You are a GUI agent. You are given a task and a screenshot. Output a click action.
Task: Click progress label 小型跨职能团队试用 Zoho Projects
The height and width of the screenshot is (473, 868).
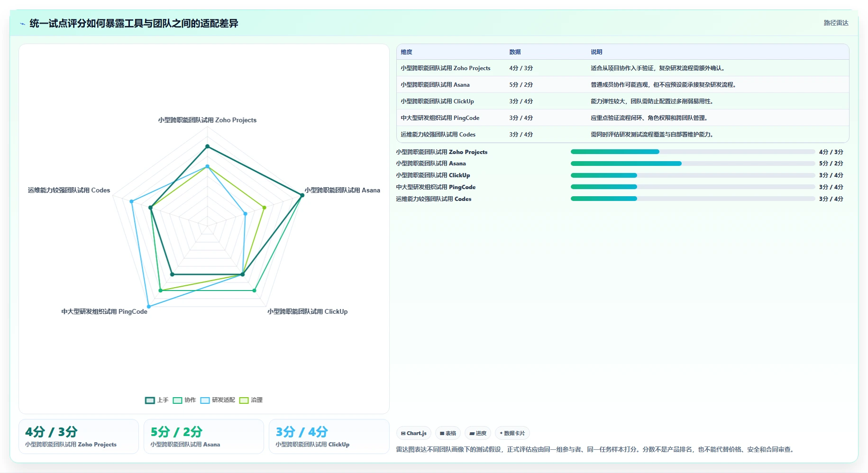click(442, 152)
